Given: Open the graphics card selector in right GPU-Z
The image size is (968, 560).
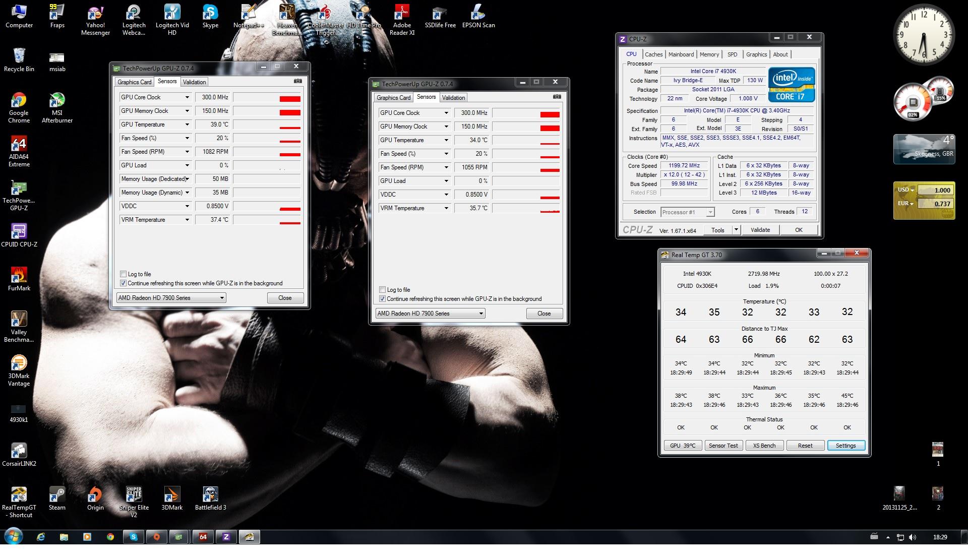Looking at the screenshot, I should click(430, 314).
